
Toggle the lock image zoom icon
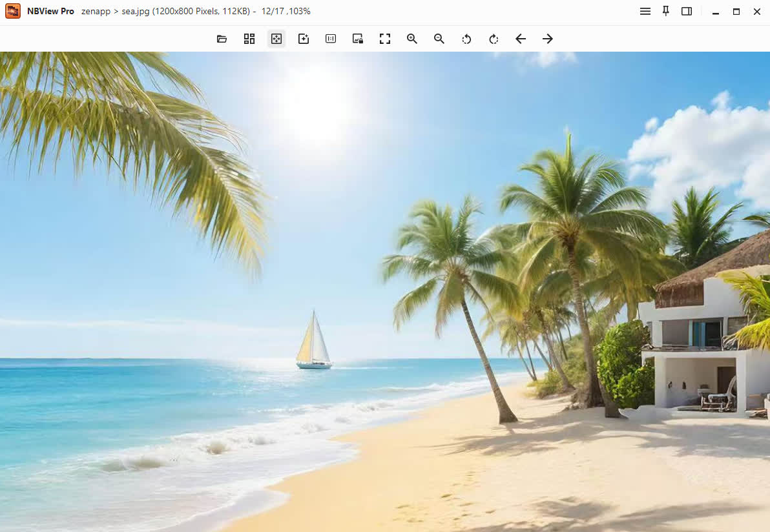(x=358, y=39)
